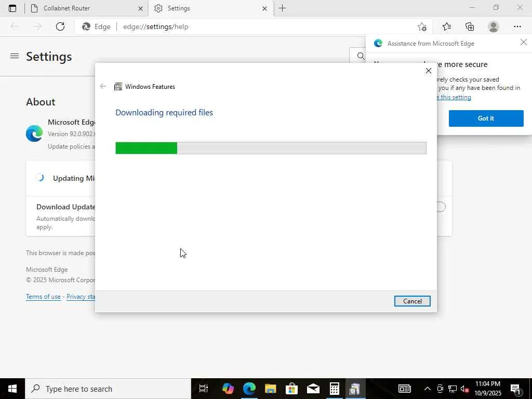
Task: Open the clock showing 11:04 PM
Action: coord(487,389)
